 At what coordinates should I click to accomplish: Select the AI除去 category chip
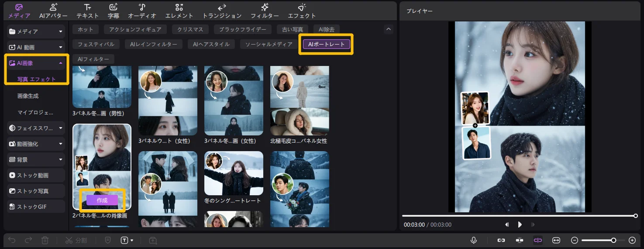click(327, 29)
